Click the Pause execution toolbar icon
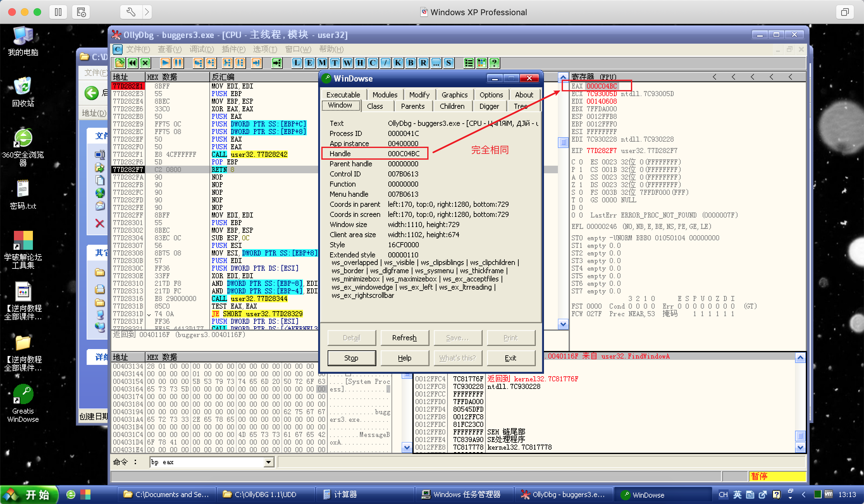 tap(178, 63)
